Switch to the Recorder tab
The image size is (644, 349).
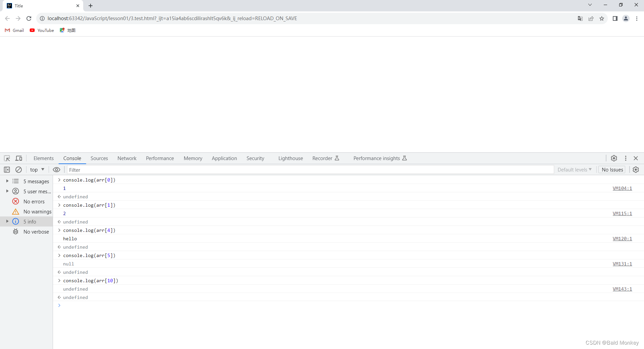[326, 158]
